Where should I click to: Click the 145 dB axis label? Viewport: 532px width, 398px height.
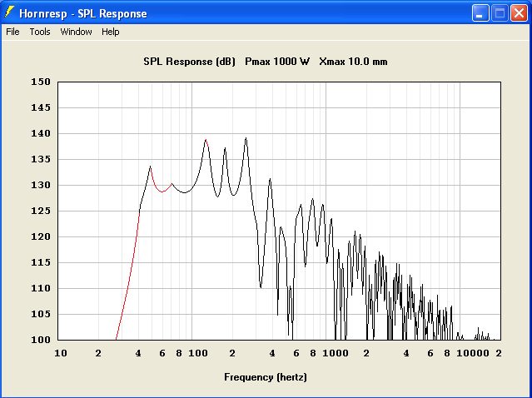point(41,107)
